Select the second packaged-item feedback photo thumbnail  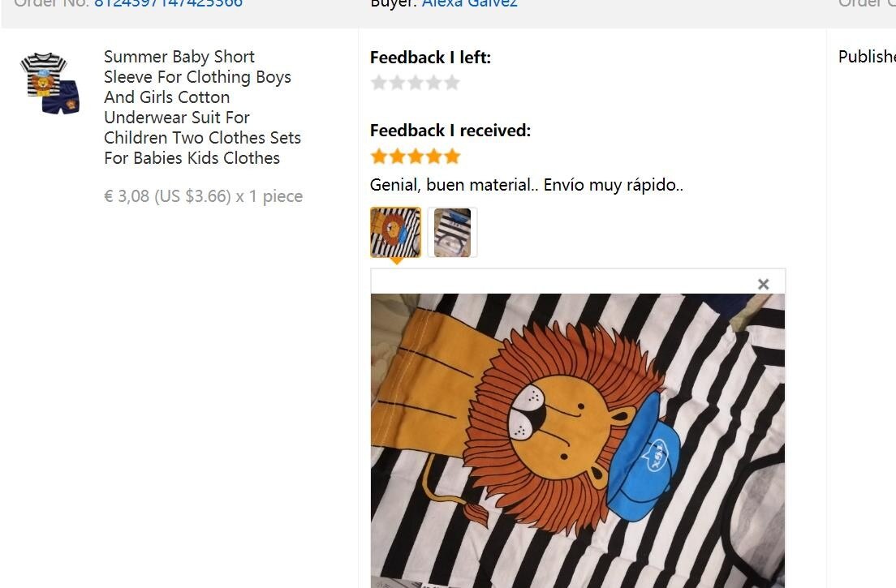[x=451, y=232]
